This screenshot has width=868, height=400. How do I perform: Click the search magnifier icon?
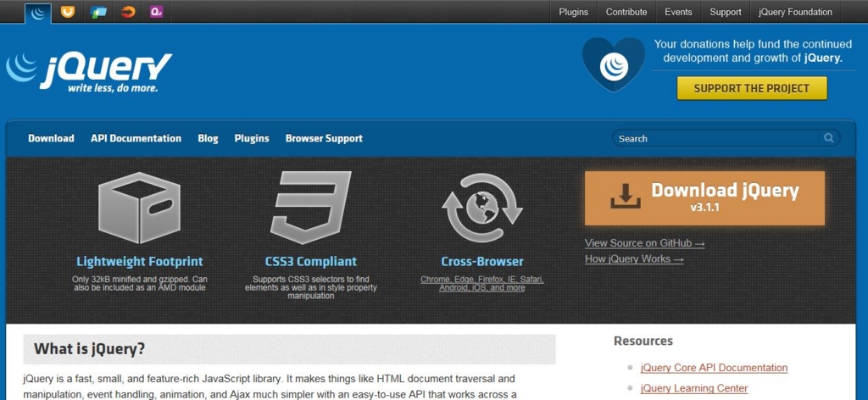coord(829,138)
